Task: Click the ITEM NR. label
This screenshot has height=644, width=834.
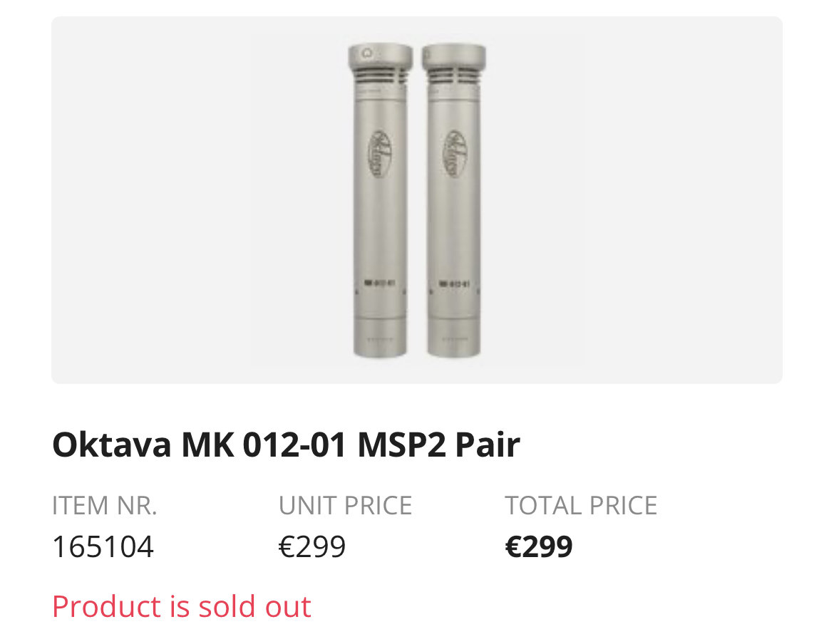Action: click(105, 505)
